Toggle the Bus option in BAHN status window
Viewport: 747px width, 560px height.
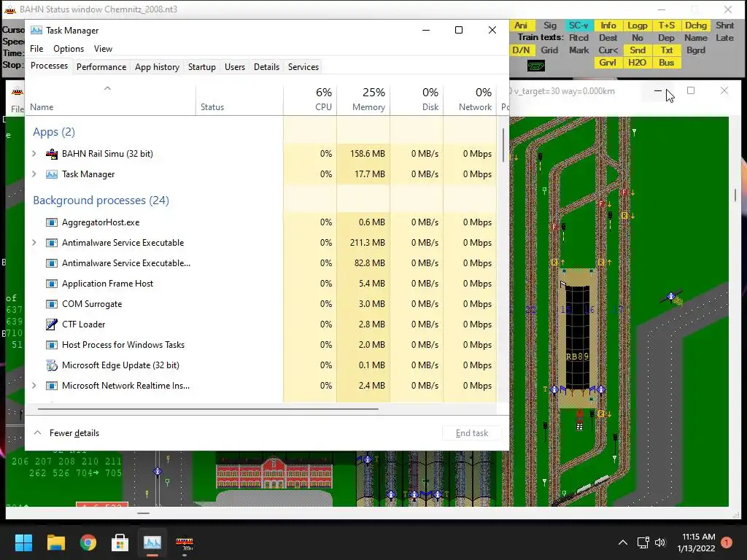pos(667,63)
